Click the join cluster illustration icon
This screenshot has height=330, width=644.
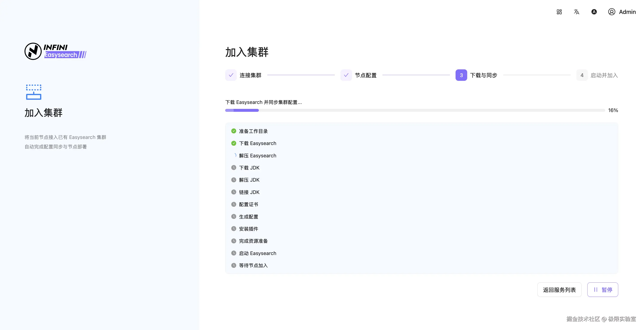(x=34, y=92)
